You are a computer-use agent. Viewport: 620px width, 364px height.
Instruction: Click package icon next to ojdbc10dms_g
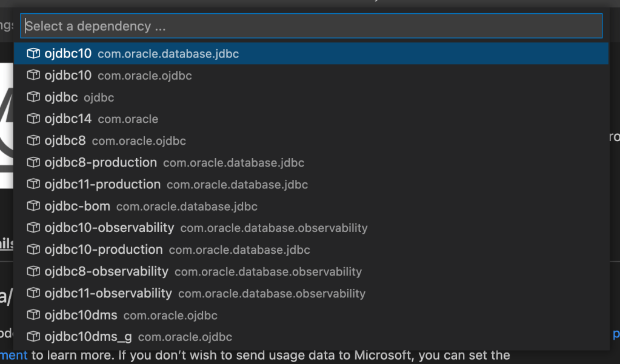(33, 337)
